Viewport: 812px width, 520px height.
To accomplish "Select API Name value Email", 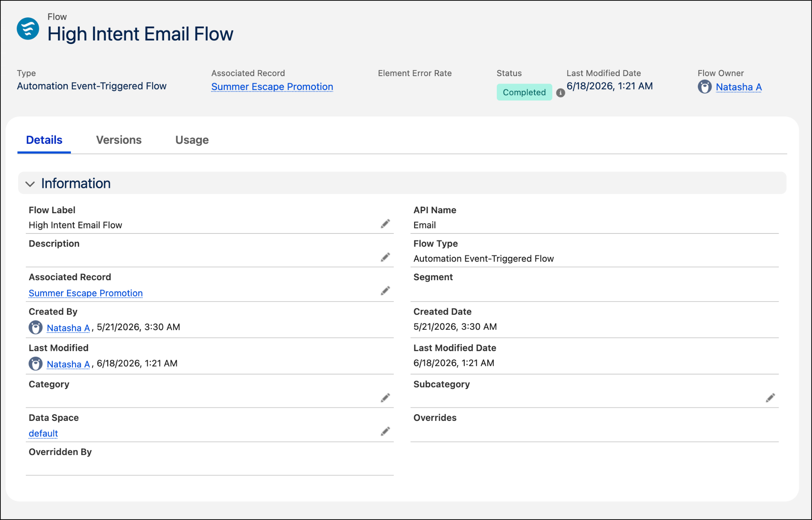I will click(425, 225).
